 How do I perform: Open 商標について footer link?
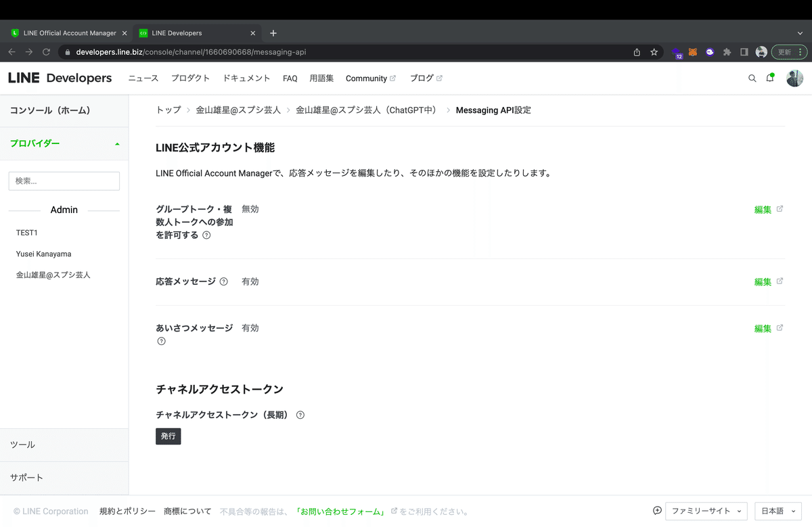(187, 511)
